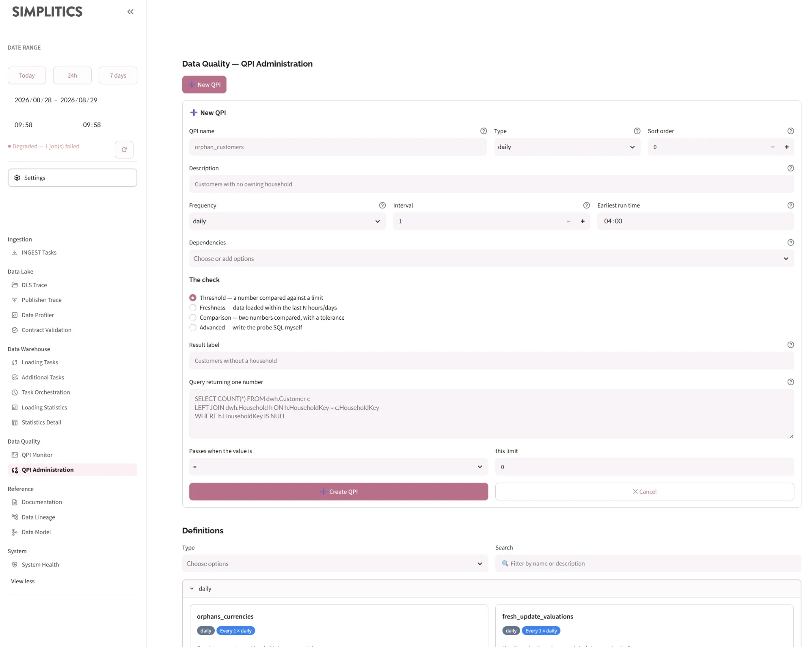Image resolution: width=812 pixels, height=647 pixels.
Task: Open the 'Passes when the value is' operator dropdown
Action: pyautogui.click(x=338, y=467)
